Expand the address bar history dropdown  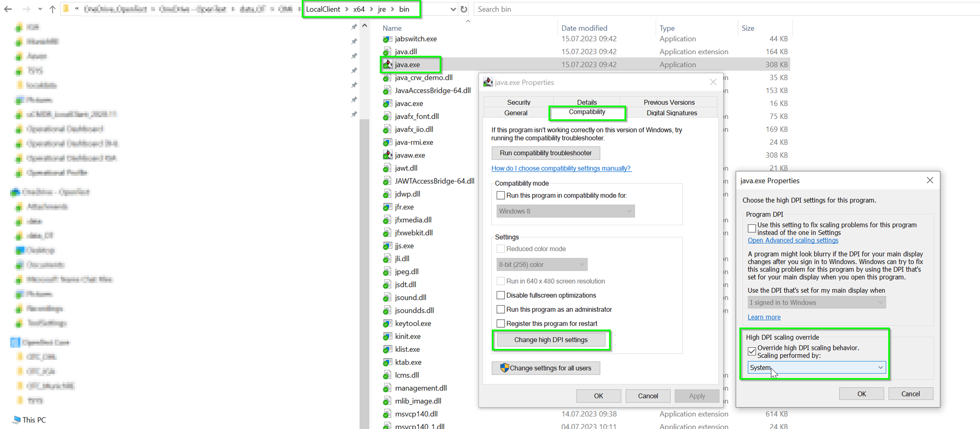tap(453, 9)
